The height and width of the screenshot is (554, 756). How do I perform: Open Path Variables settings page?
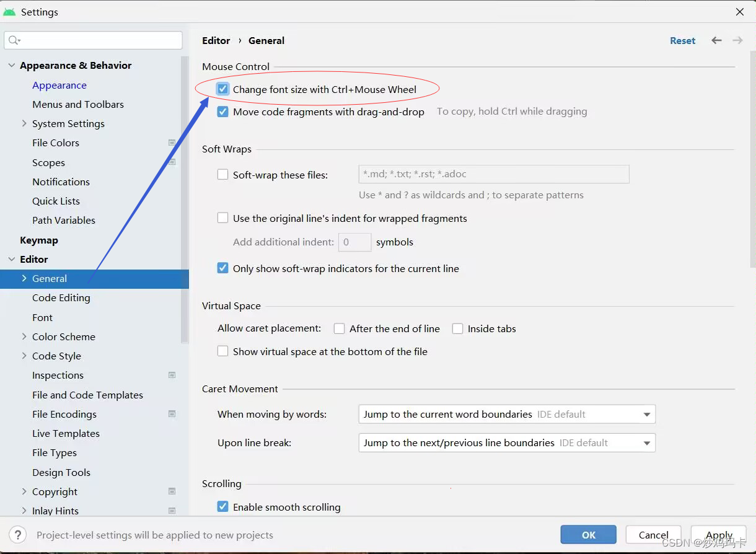[x=64, y=220]
